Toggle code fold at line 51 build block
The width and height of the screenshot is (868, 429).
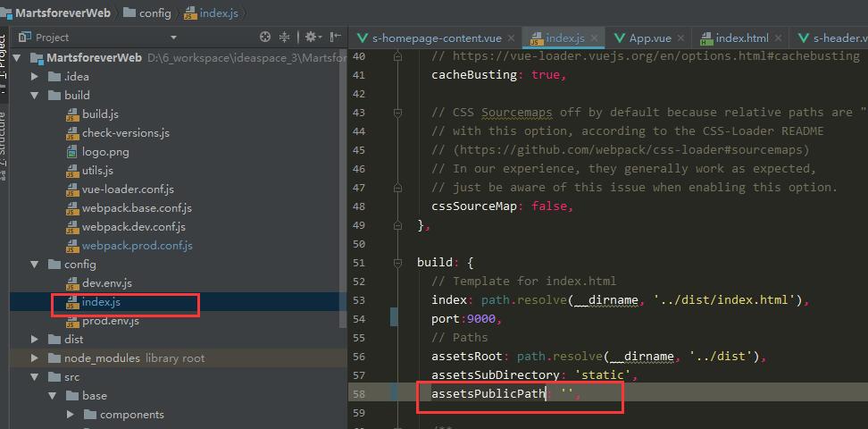pos(397,262)
